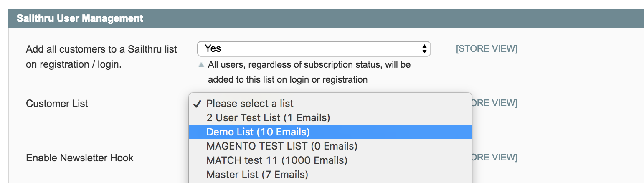
Task: Click the partially hidden STORE VIEW by Customer List
Action: coord(494,103)
